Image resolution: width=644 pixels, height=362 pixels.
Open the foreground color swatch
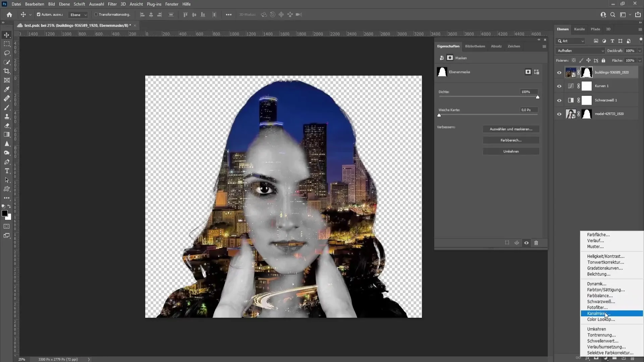tap(5, 213)
